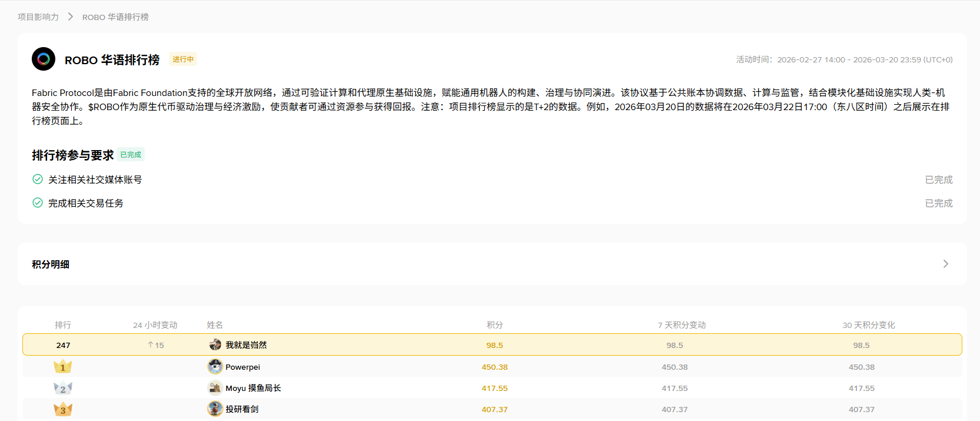Click the up-arrow 15 rank change
Image resolution: width=980 pixels, height=421 pixels.
pyautogui.click(x=156, y=346)
